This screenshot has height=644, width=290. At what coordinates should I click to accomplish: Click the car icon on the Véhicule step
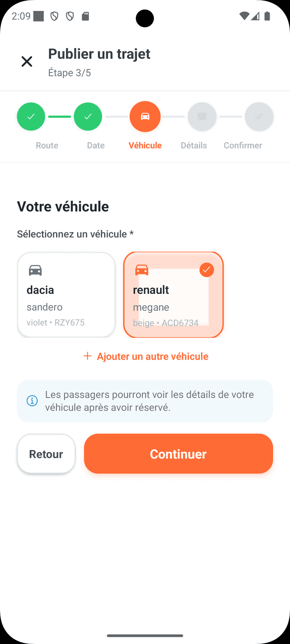(x=145, y=116)
